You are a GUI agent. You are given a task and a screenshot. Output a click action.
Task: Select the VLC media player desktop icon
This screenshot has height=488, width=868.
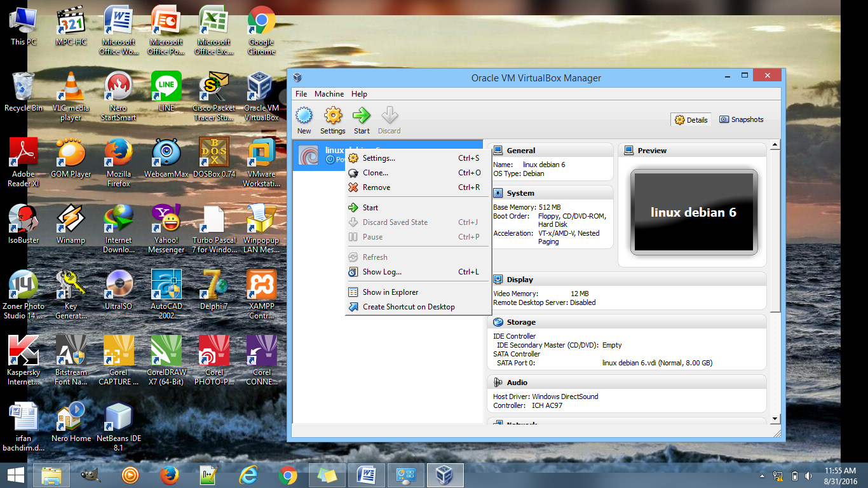tap(71, 97)
